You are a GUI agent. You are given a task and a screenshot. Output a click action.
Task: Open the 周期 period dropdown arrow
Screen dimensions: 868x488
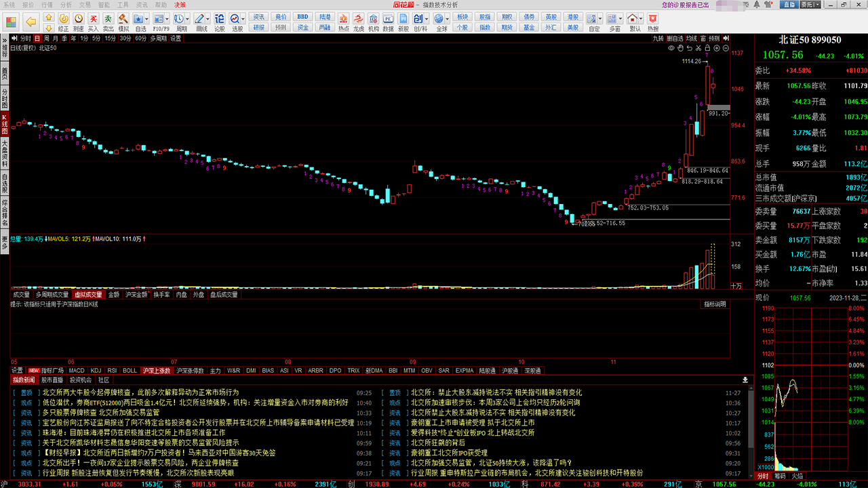click(x=188, y=18)
